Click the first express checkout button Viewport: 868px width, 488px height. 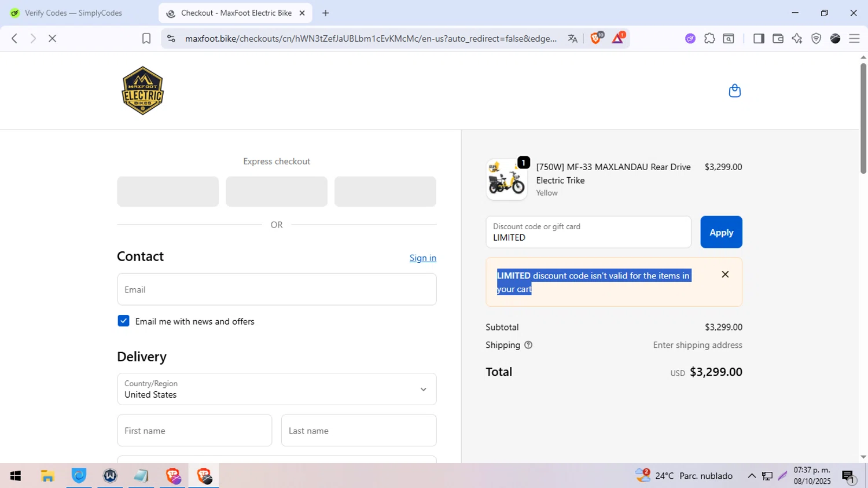pyautogui.click(x=168, y=192)
